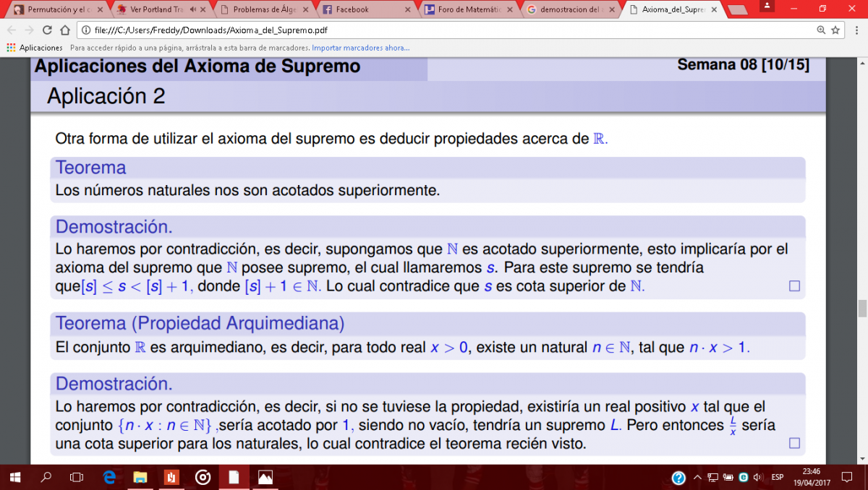Open the Aplicaciones apps shortcut
Viewport: 868px width, 490px height.
[x=34, y=48]
